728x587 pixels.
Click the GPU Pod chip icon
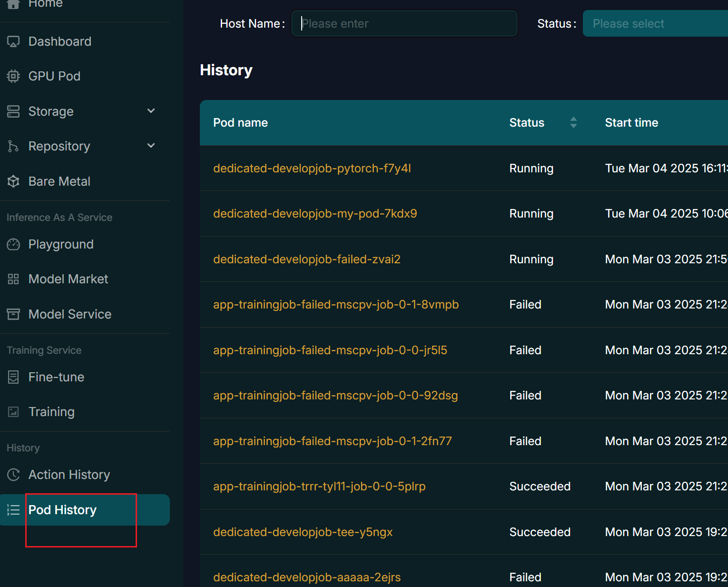click(13, 76)
